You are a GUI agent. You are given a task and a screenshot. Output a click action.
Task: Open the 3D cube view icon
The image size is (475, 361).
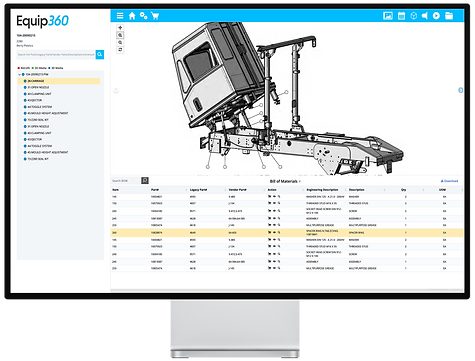click(x=414, y=16)
